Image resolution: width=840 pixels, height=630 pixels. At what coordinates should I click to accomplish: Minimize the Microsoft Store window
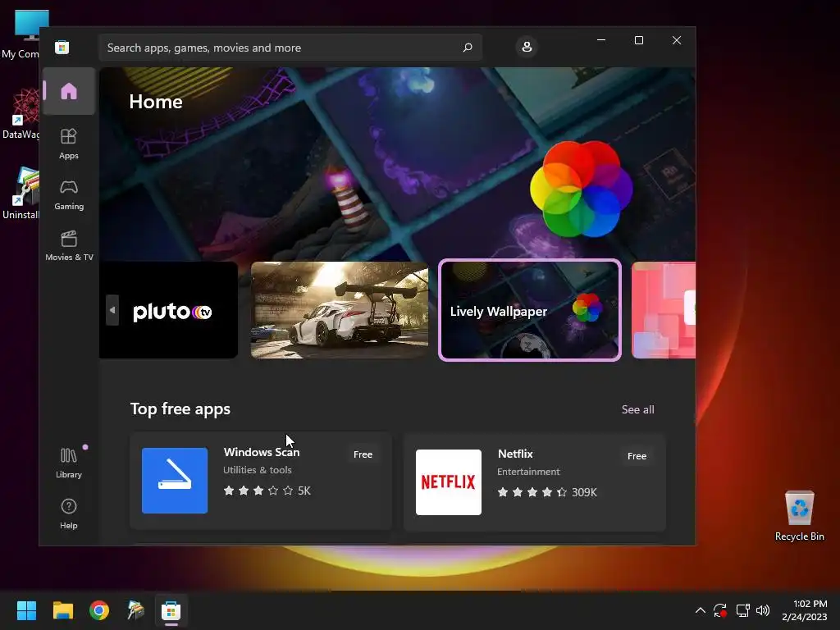(x=601, y=40)
